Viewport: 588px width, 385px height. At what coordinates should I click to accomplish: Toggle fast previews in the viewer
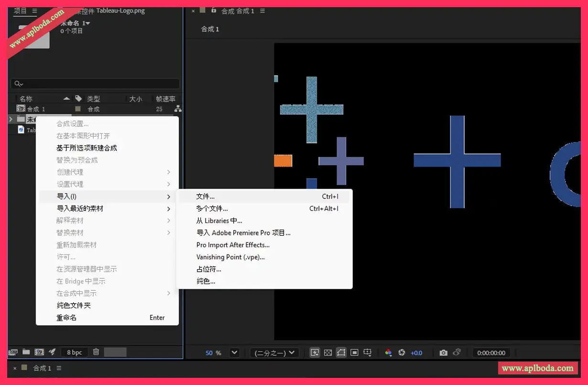(315, 352)
